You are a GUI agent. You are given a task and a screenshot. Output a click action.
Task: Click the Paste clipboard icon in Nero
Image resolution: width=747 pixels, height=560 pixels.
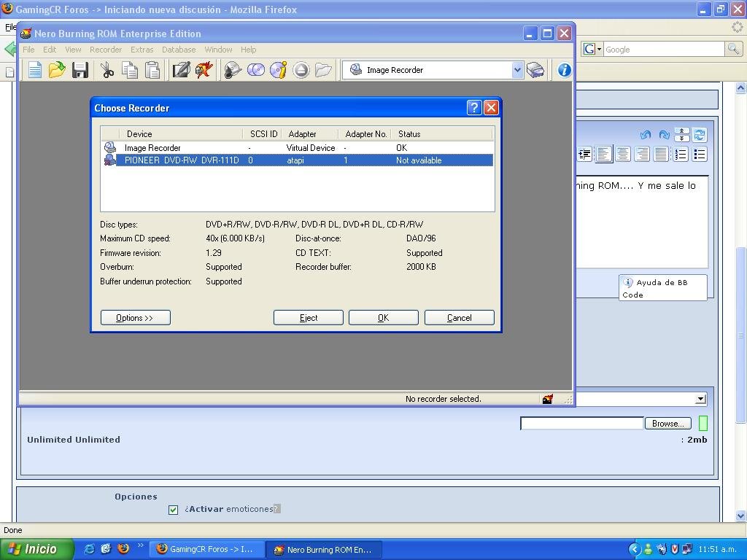pyautogui.click(x=152, y=70)
